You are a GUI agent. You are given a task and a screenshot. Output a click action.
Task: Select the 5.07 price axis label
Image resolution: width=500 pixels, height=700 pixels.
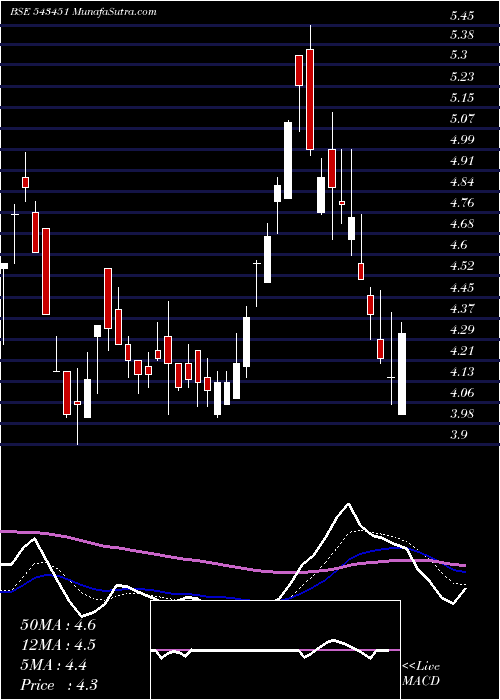(x=462, y=119)
